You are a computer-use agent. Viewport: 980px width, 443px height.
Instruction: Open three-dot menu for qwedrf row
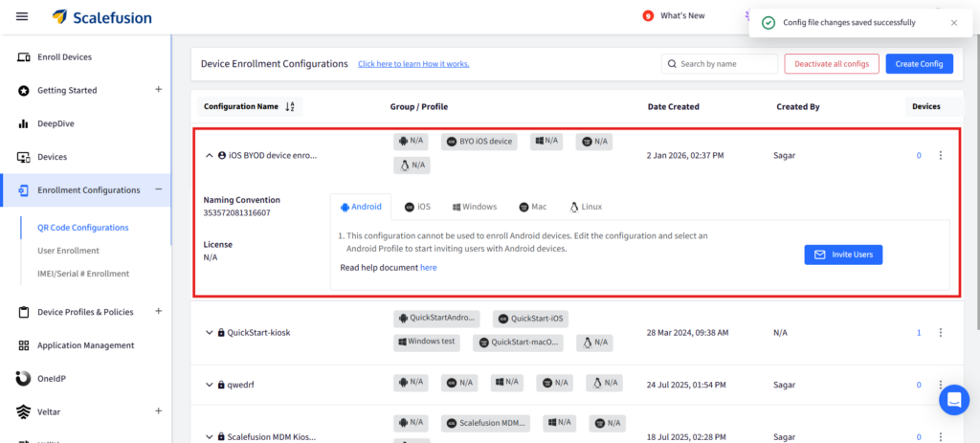[x=940, y=385]
